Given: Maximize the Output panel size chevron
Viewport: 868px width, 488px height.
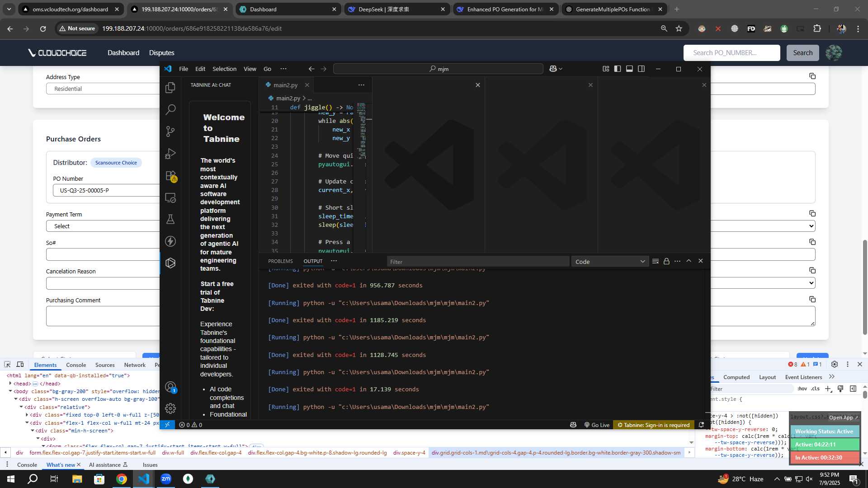Looking at the screenshot, I should [x=689, y=261].
